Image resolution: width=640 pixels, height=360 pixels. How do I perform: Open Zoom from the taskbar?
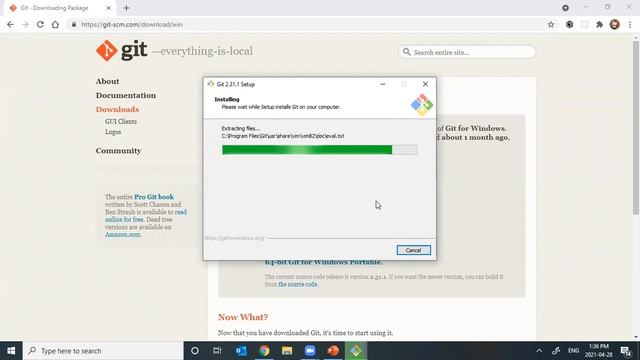click(310, 351)
